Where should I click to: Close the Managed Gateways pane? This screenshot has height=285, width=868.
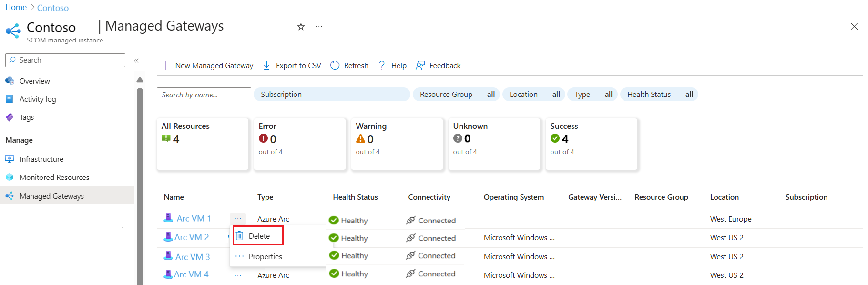coord(854,26)
